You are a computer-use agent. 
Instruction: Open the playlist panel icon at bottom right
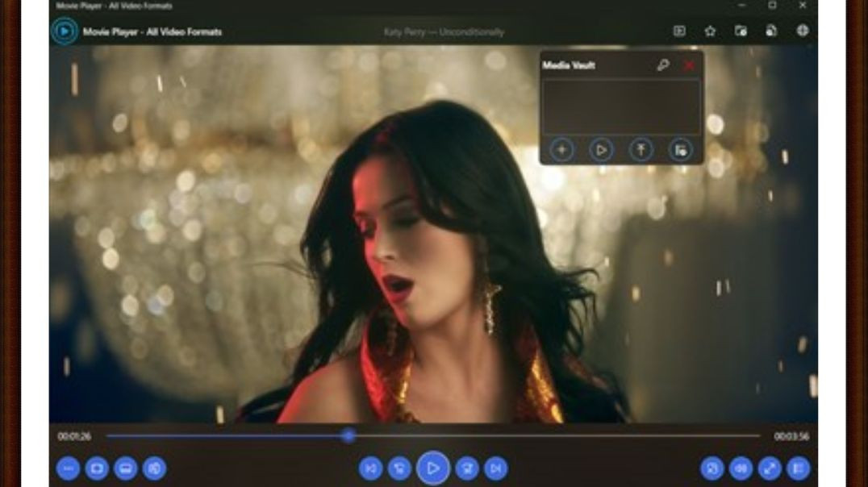point(798,468)
